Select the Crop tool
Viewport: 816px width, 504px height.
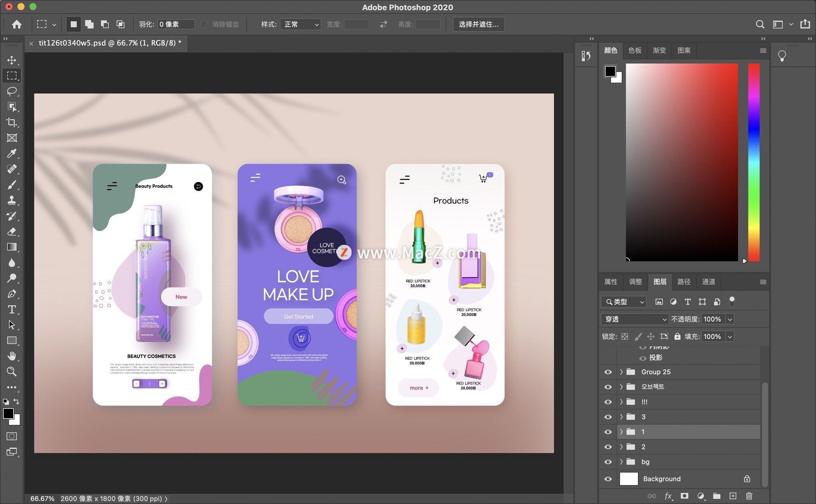click(x=12, y=122)
